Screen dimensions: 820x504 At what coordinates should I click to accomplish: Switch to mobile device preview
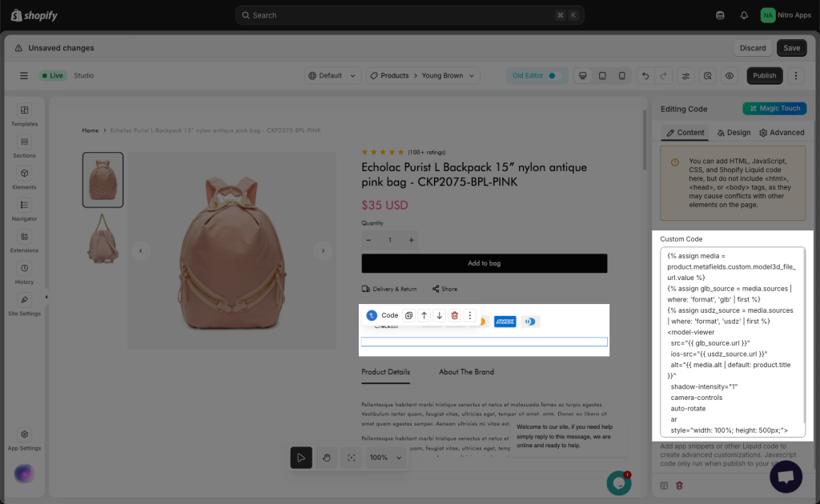coord(622,76)
